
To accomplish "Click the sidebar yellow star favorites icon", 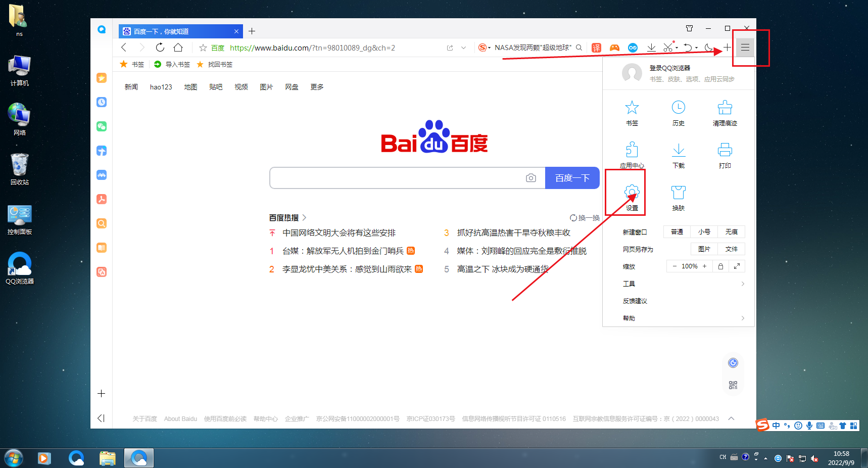I will [x=102, y=78].
